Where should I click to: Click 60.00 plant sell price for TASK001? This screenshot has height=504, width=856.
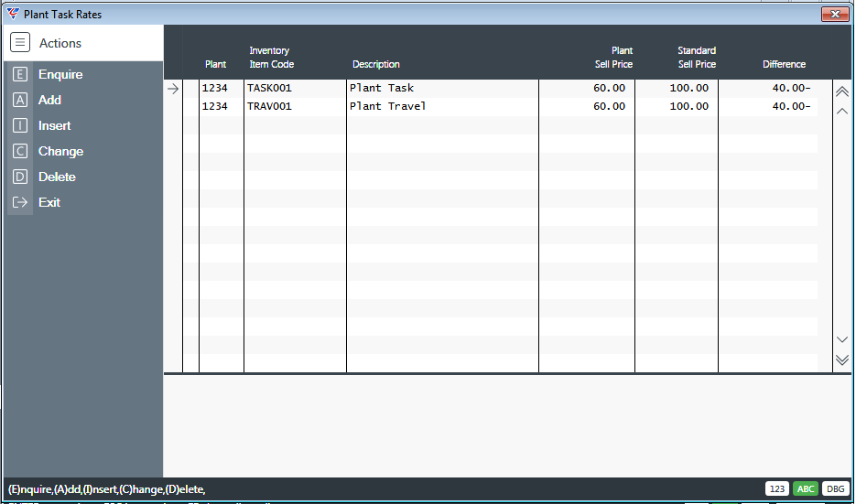tap(609, 88)
